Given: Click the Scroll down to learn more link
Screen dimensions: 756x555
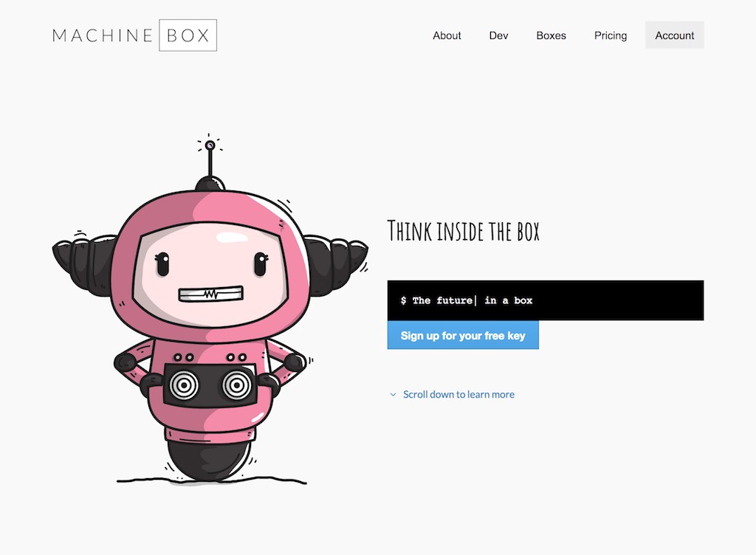Looking at the screenshot, I should 458,395.
